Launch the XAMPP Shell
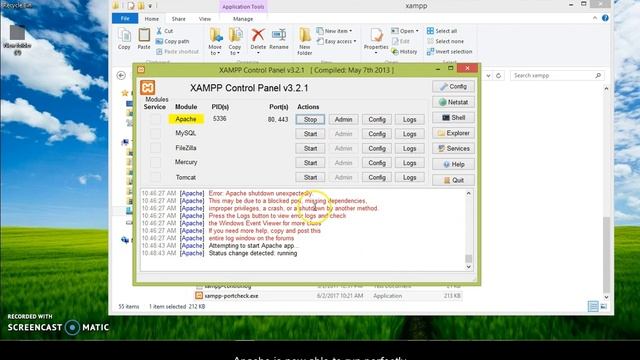 click(453, 118)
